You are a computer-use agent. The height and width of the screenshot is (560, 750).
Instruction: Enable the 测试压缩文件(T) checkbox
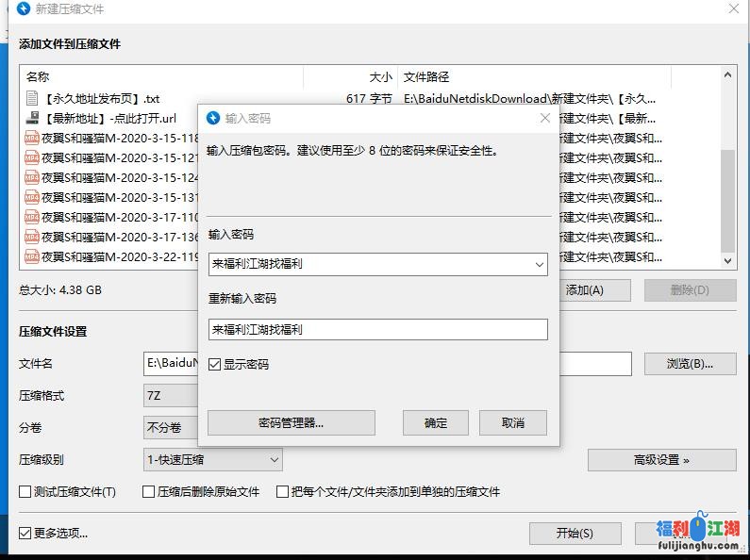(x=25, y=491)
